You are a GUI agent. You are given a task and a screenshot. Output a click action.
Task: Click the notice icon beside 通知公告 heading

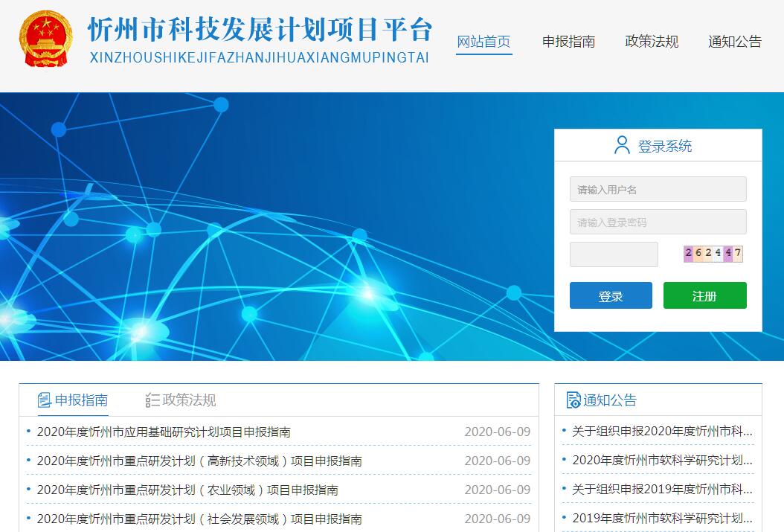point(573,400)
